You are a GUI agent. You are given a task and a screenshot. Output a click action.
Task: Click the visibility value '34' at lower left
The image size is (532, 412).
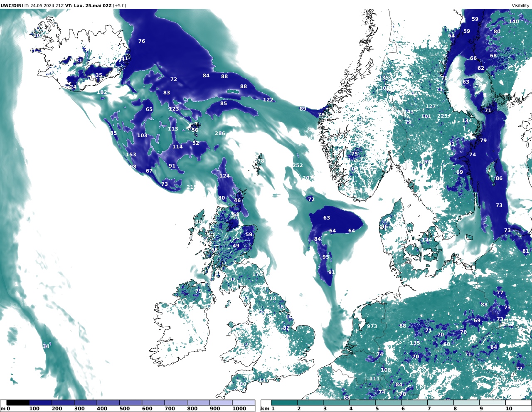46,346
